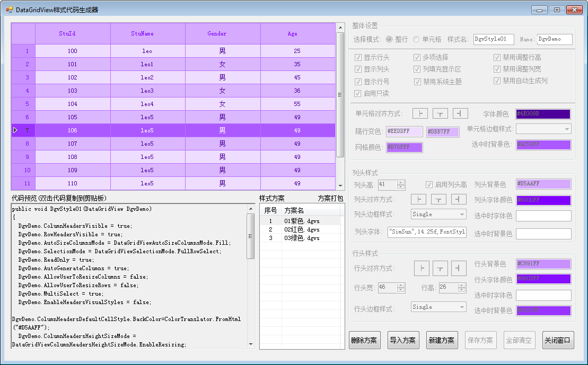Click row header number 5
Viewport: 588px width, 365px height.
tap(23, 104)
